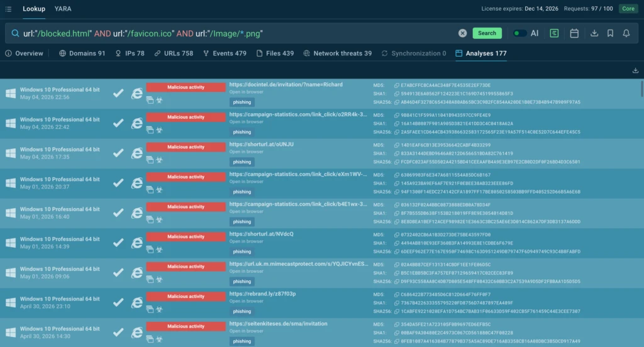Click the export icon above the results list
The height and width of the screenshot is (347, 644).
click(635, 70)
